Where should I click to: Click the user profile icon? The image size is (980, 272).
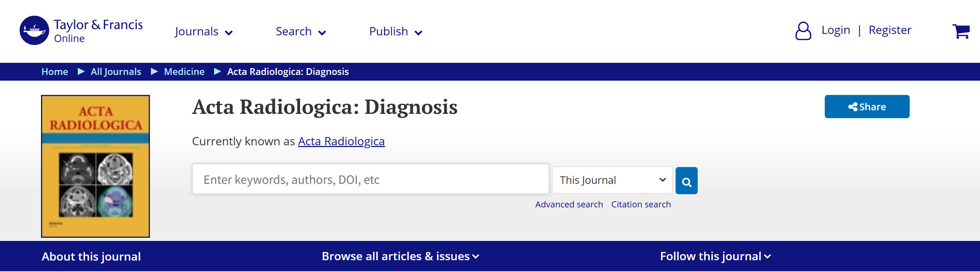click(803, 31)
